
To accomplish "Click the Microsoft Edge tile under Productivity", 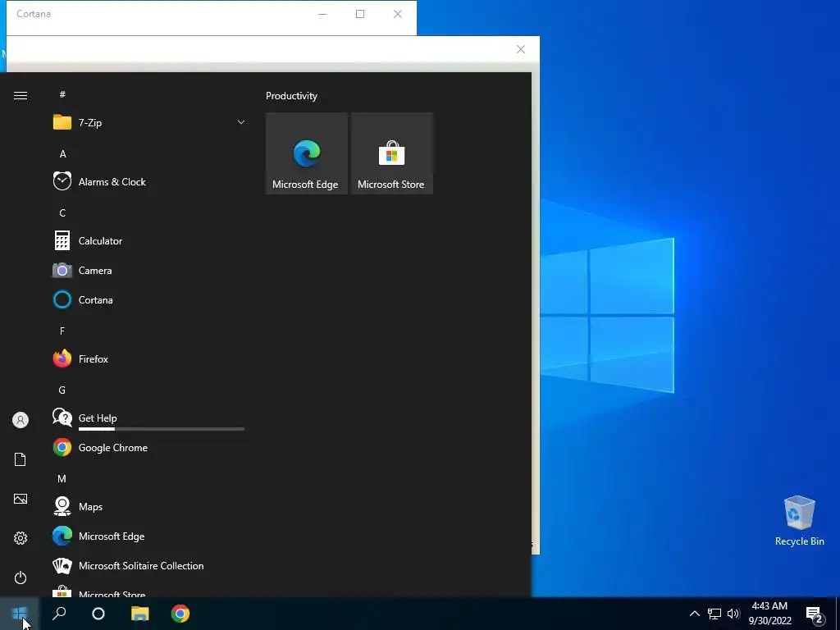I will (307, 153).
